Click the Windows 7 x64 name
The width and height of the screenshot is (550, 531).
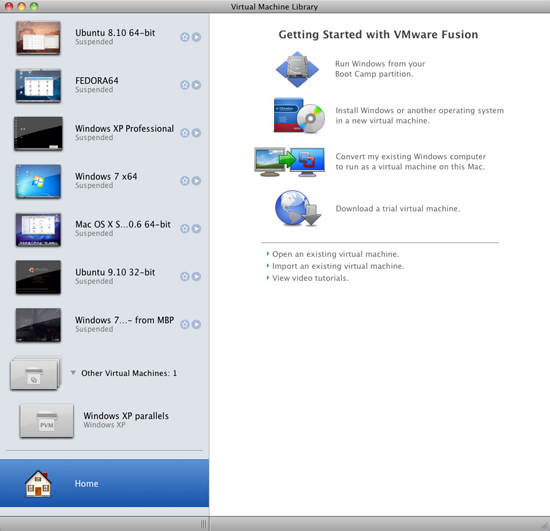coord(106,176)
